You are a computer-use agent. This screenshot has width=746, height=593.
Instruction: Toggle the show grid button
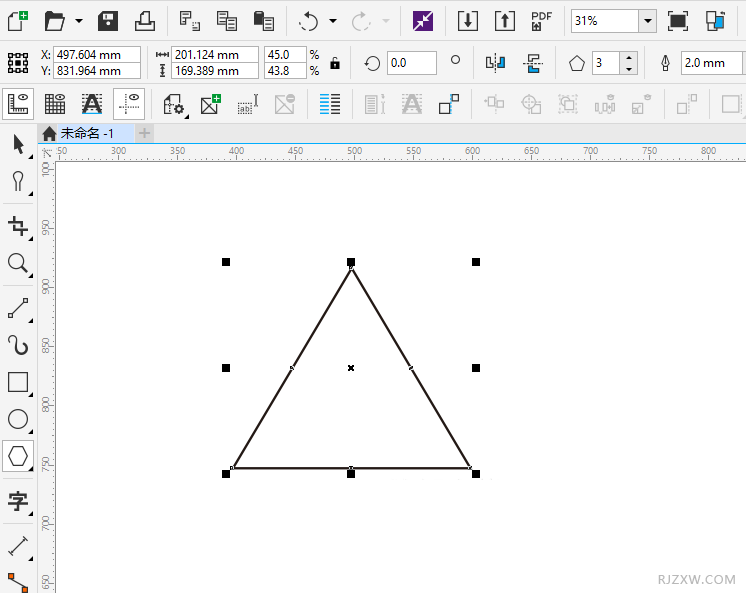click(x=55, y=103)
